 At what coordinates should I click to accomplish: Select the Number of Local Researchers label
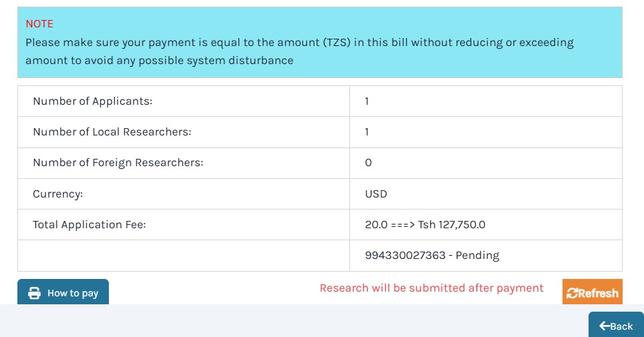(112, 132)
